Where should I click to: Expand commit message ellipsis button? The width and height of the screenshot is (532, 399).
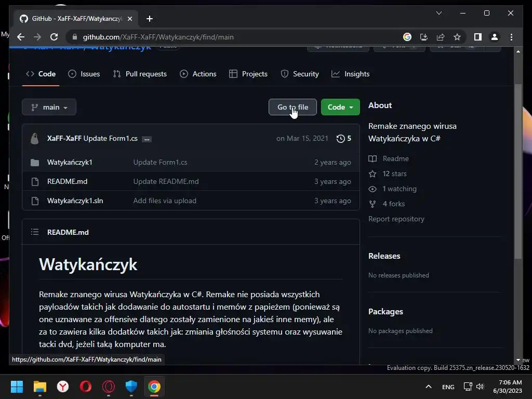pyautogui.click(x=147, y=139)
